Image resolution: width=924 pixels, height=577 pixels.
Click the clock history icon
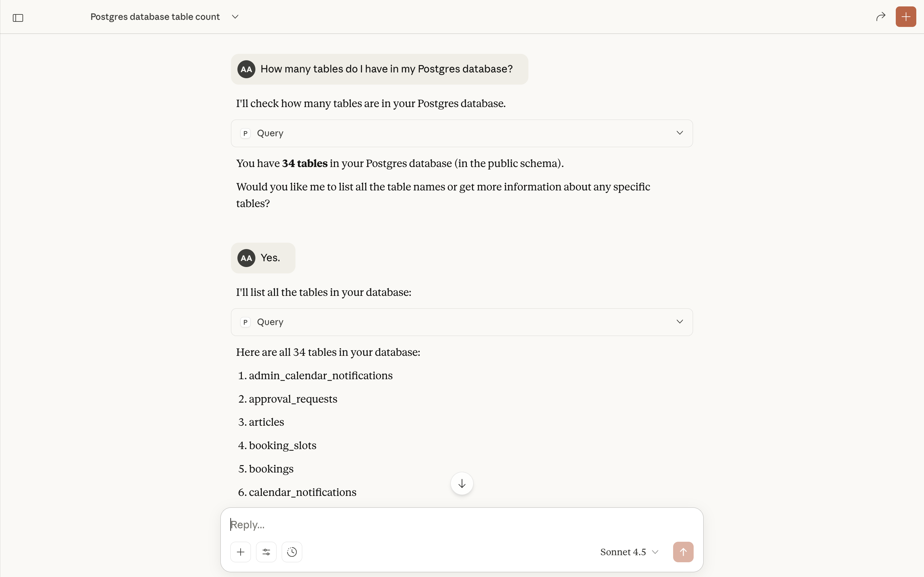click(292, 552)
